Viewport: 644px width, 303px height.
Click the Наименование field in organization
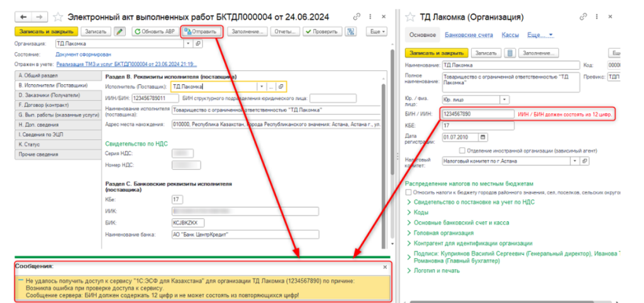[511, 65]
